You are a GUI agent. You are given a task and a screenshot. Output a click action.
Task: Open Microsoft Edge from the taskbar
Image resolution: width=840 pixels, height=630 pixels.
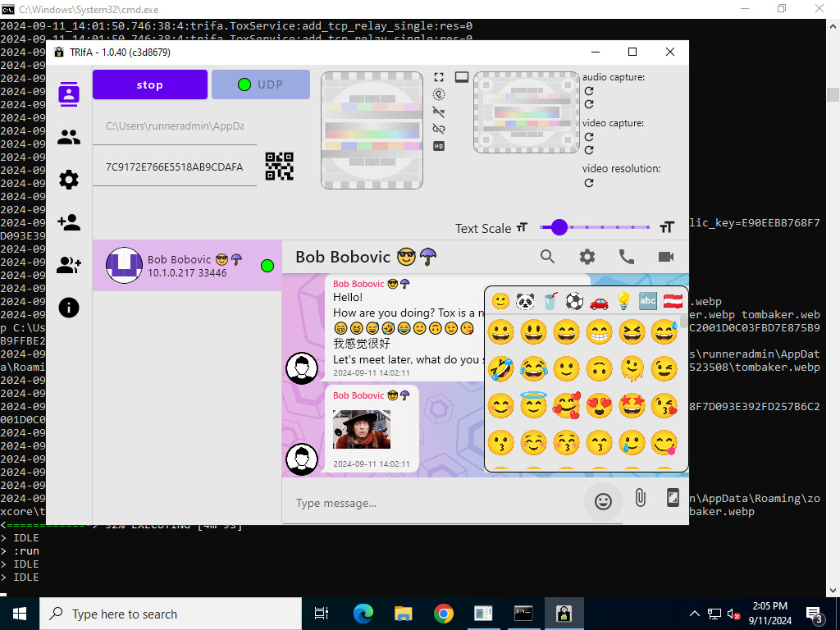[363, 614]
